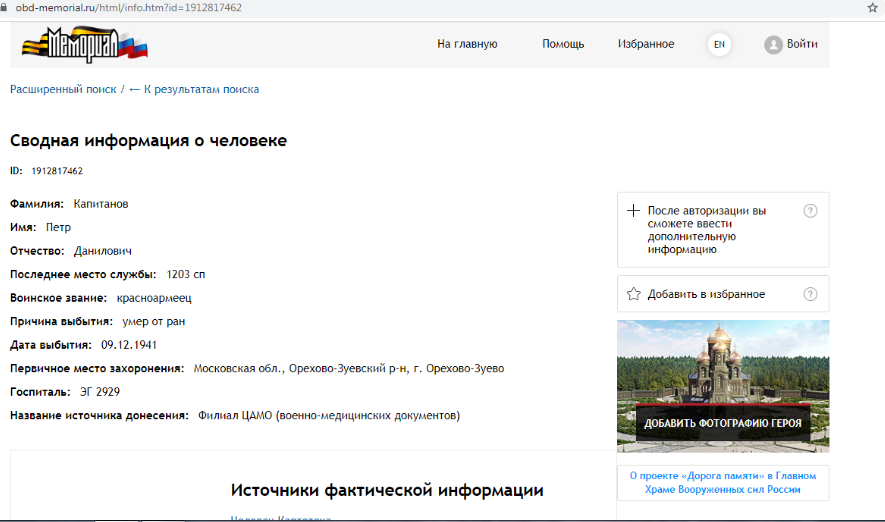Click the rank value красноармеец
The width and height of the screenshot is (885, 522).
tap(154, 298)
